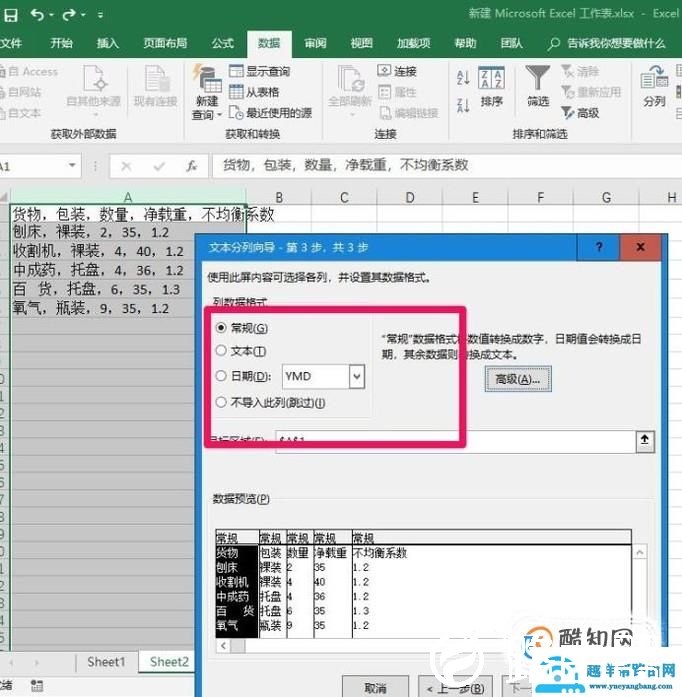Click the 高级(A)... button in wizard
682x697 pixels.
pos(518,379)
